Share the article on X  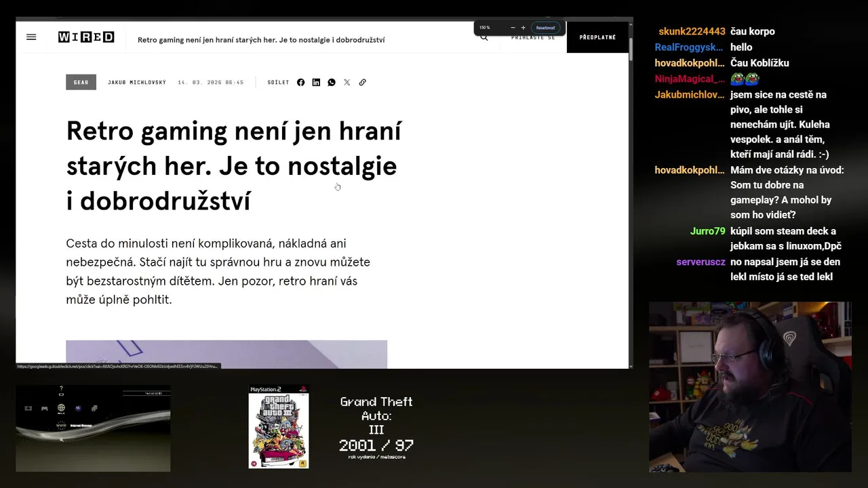pos(347,82)
